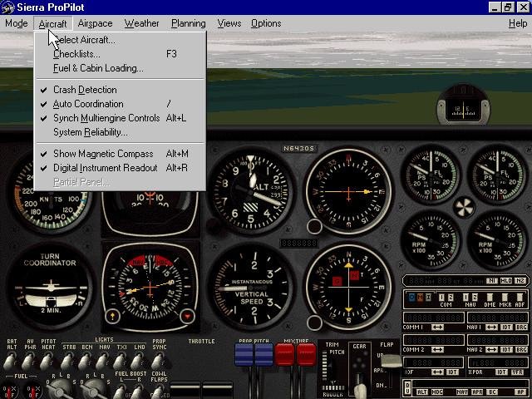The image size is (532, 399).
Task: Click the right manifold pressure gauge
Action: (x=497, y=175)
